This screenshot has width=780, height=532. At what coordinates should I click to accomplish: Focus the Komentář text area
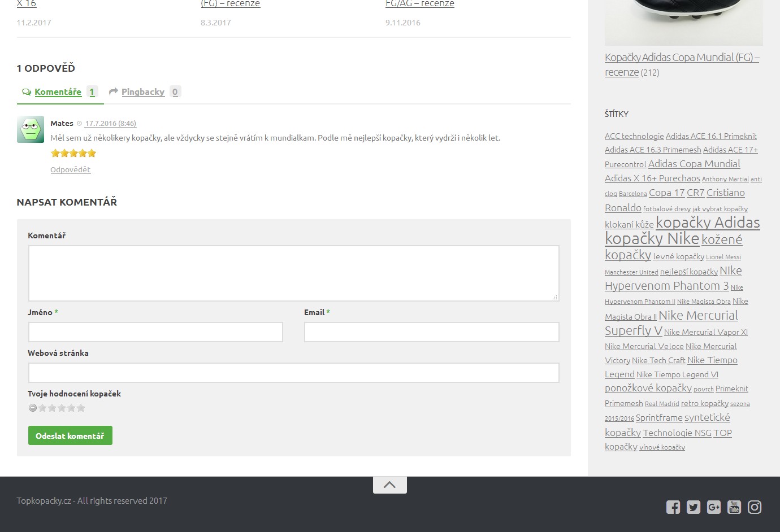click(x=294, y=273)
